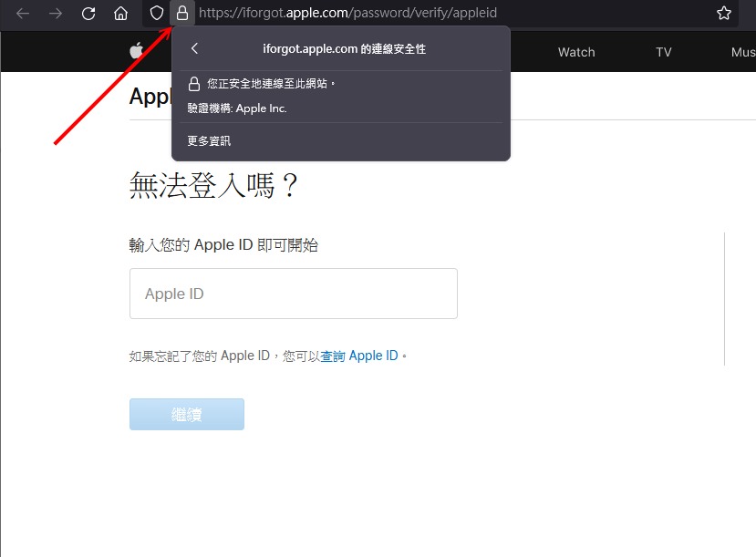The image size is (756, 557).
Task: Click the tracking protection shield icon
Action: pos(155,13)
